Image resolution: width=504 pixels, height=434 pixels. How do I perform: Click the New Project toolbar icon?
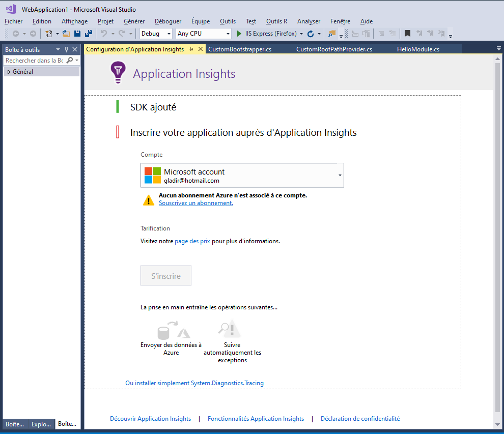[x=49, y=34]
